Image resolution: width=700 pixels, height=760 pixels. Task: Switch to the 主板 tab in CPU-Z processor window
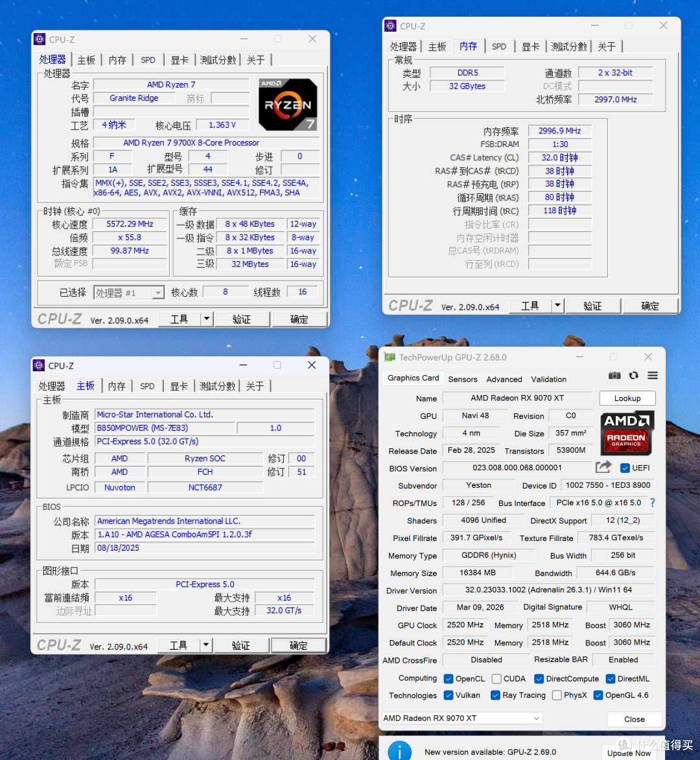click(x=86, y=60)
